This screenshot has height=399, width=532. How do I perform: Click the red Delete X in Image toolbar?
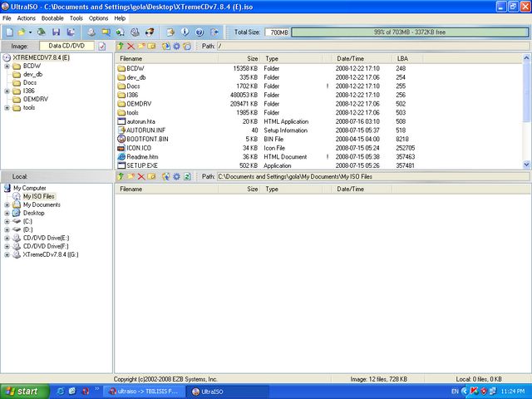131,47
